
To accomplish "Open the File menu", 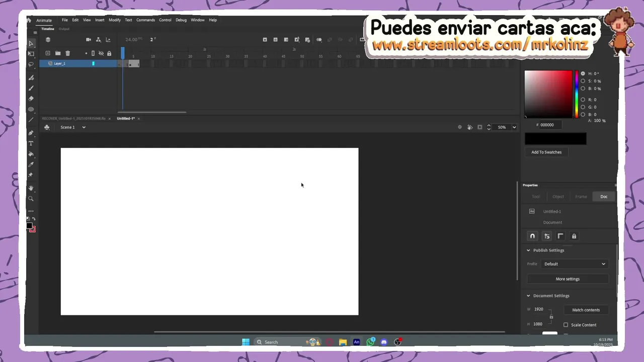I will point(65,20).
